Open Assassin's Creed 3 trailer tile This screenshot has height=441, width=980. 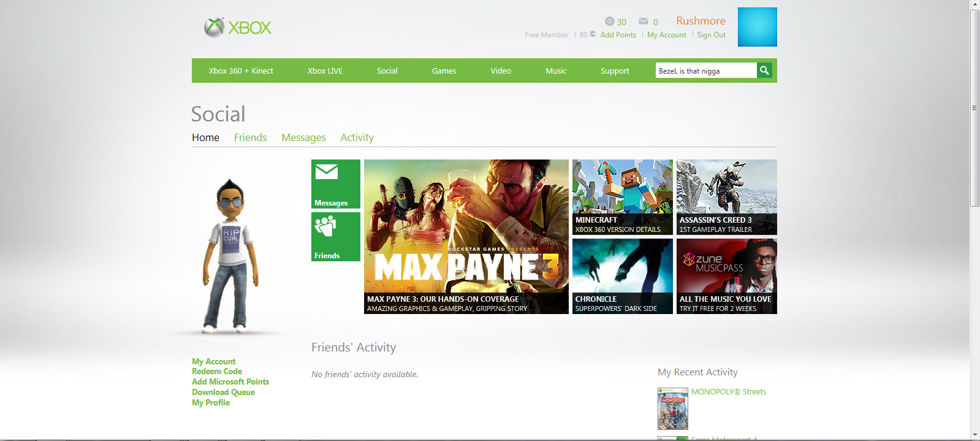(726, 197)
